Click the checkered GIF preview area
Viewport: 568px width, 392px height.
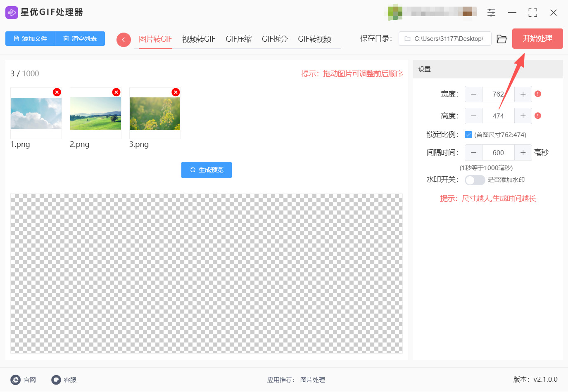coord(207,274)
